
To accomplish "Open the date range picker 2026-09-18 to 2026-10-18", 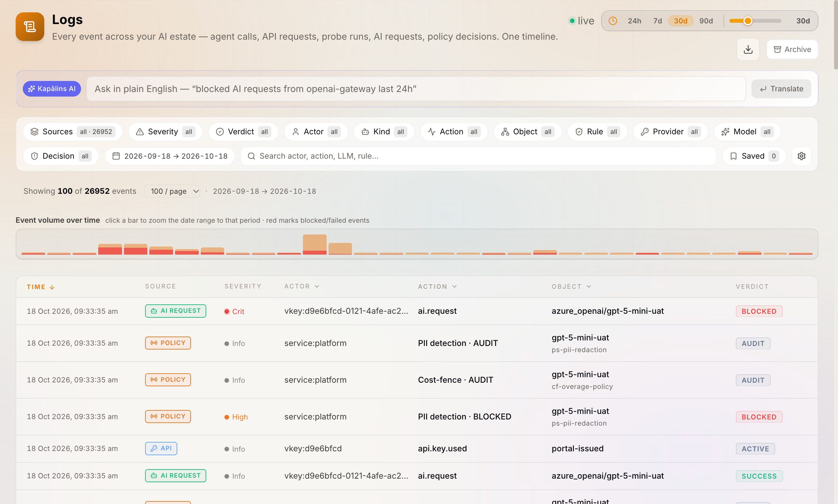I will [x=169, y=156].
